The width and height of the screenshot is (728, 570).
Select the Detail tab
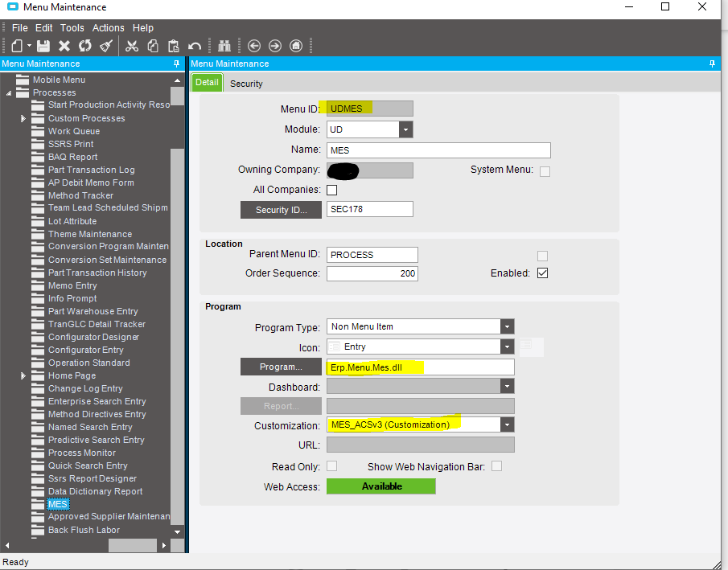(x=207, y=82)
